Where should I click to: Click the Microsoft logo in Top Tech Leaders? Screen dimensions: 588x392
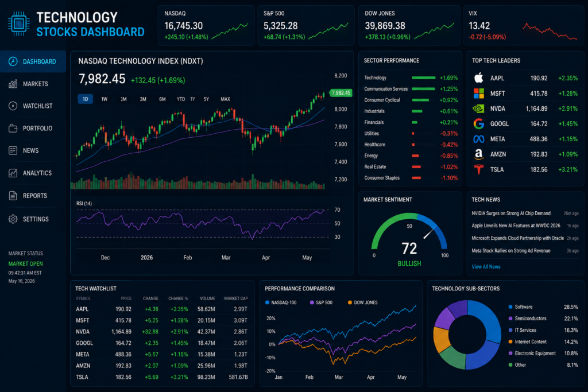pyautogui.click(x=478, y=94)
